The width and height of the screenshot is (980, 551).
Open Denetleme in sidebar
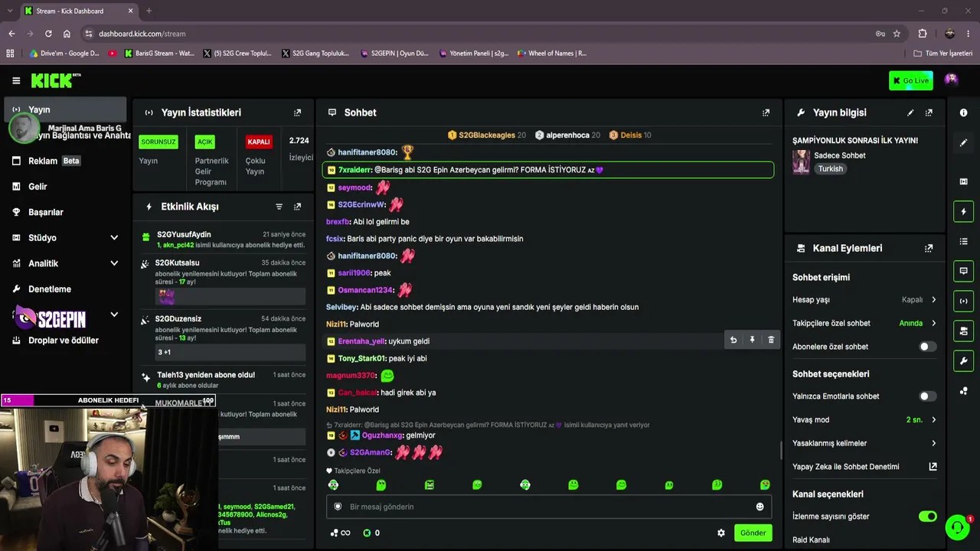point(64,289)
